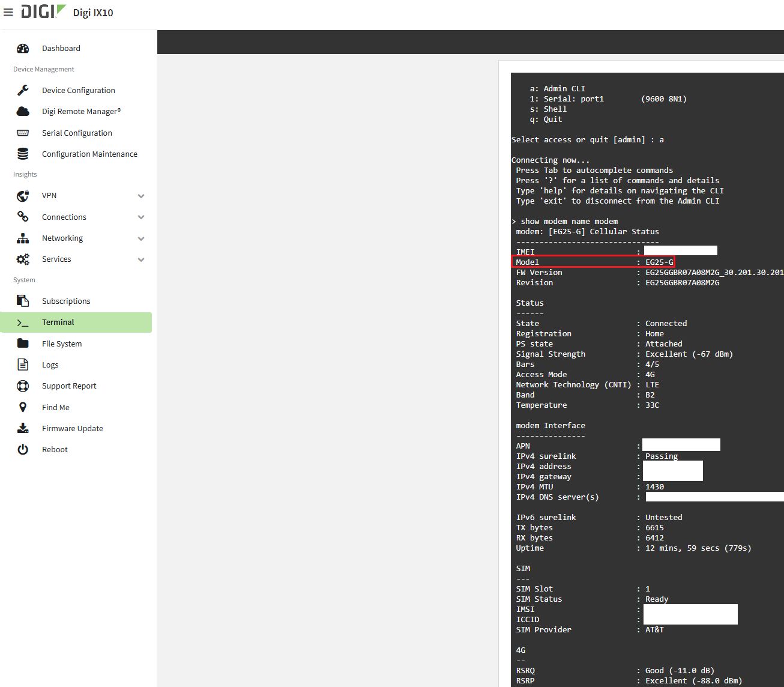Image resolution: width=784 pixels, height=687 pixels.
Task: Expand the VPN submenu chevron
Action: click(x=141, y=196)
